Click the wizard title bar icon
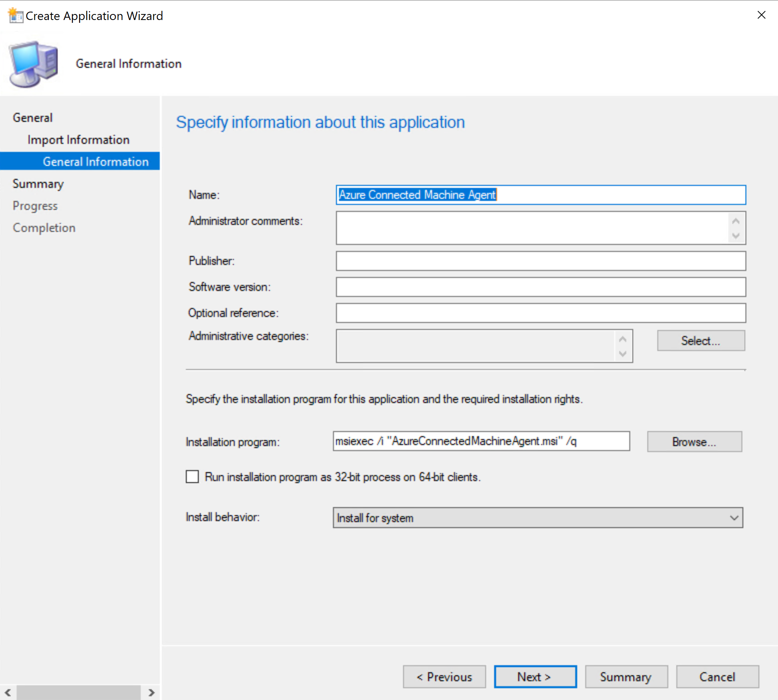The image size is (778, 700). click(x=15, y=16)
